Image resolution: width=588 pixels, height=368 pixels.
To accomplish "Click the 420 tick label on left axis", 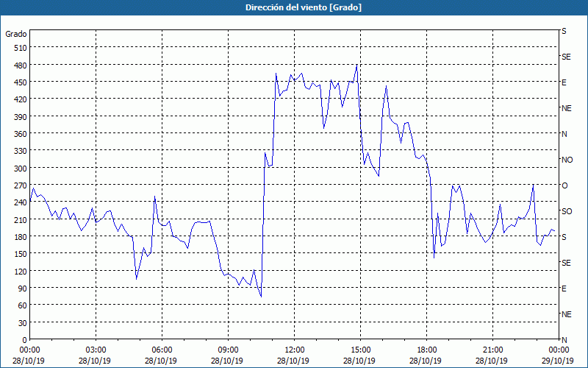I will [21, 99].
